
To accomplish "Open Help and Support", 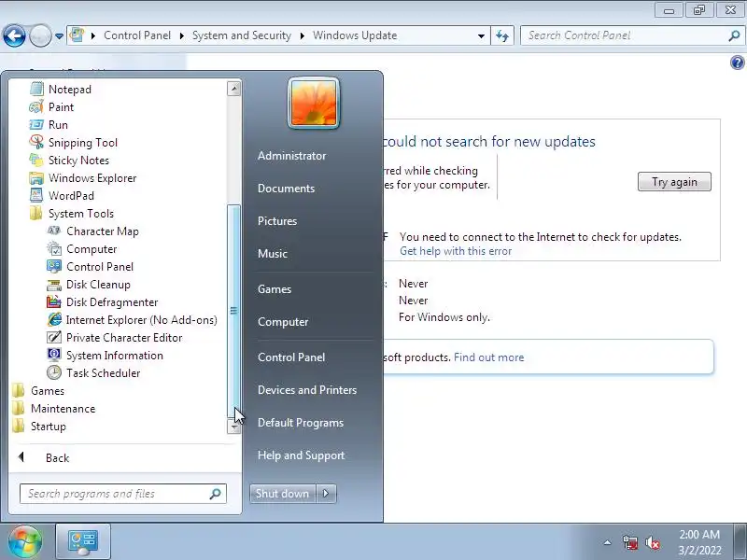I will pos(301,455).
